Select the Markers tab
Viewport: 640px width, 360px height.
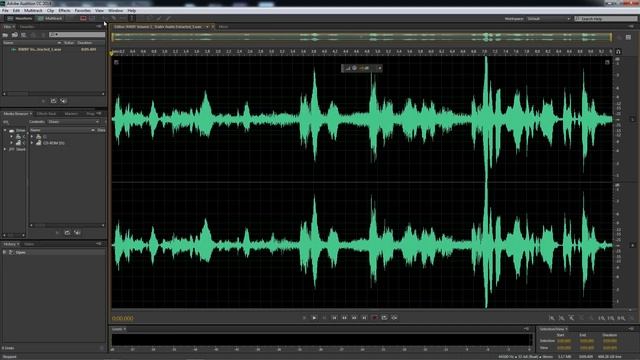tap(71, 113)
